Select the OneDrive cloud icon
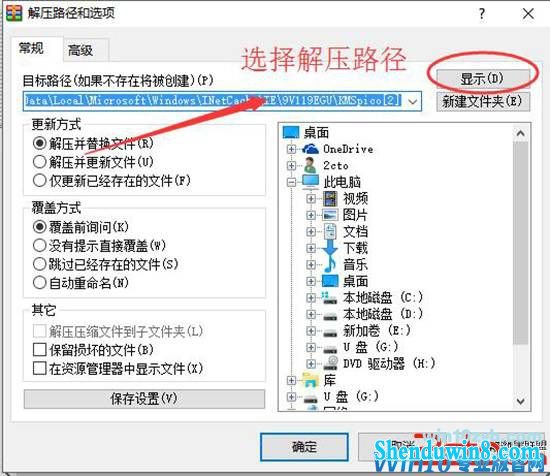 [310, 149]
